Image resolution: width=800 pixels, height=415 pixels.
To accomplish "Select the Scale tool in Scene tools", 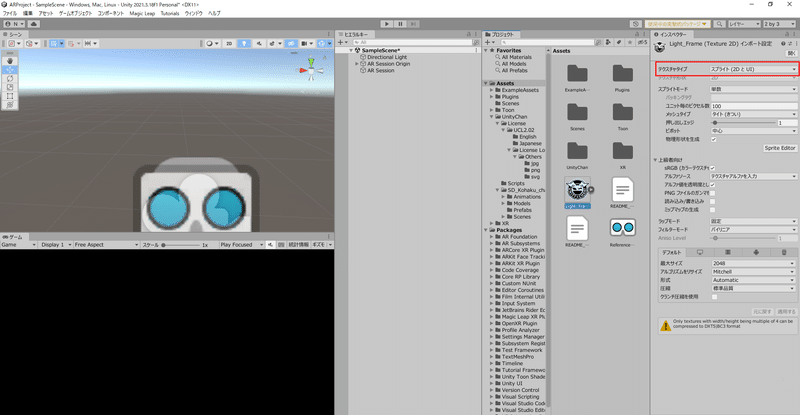I will pyautogui.click(x=10, y=87).
